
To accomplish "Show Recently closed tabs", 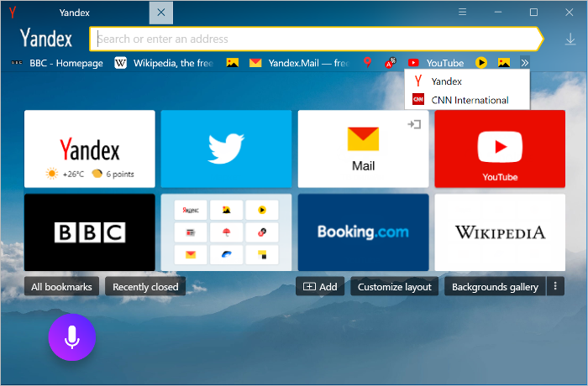I will click(x=145, y=287).
